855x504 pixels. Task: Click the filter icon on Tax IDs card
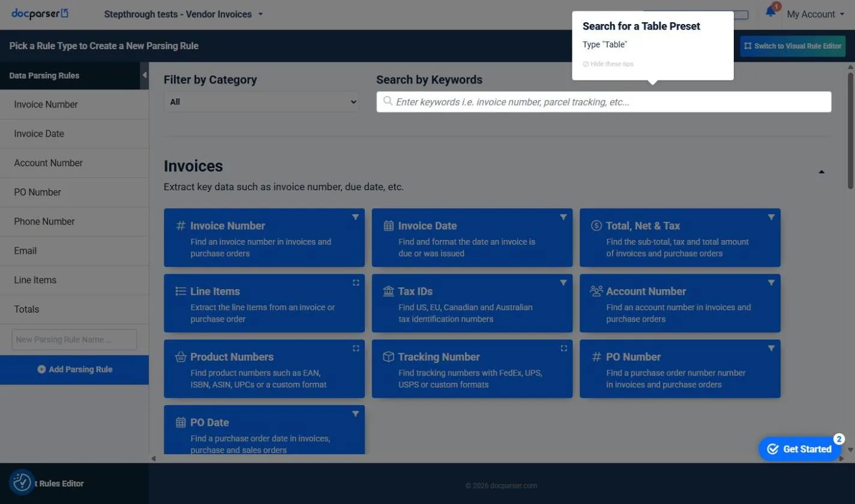(563, 283)
